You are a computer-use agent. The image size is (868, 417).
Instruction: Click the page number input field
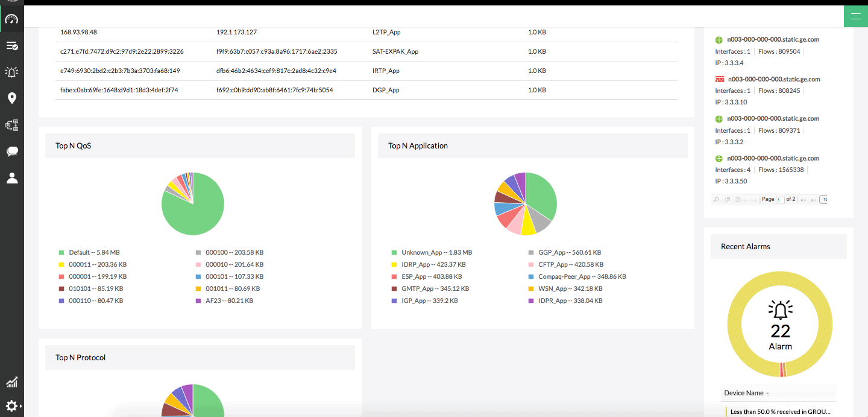[779, 199]
